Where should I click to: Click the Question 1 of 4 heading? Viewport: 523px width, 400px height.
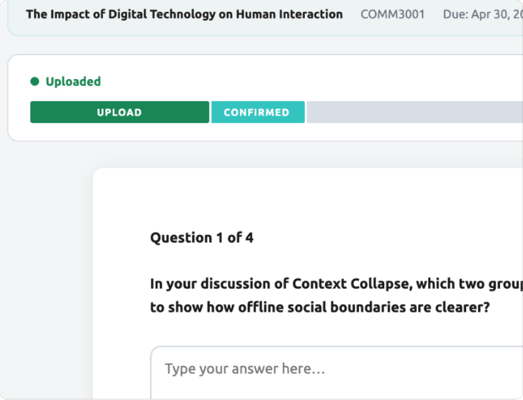coord(202,238)
